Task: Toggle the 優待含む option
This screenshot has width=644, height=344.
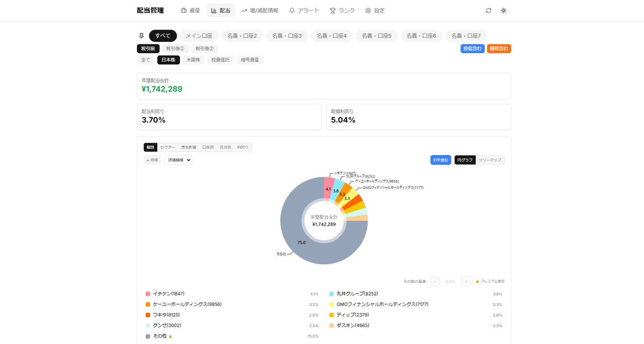Action: [x=499, y=49]
